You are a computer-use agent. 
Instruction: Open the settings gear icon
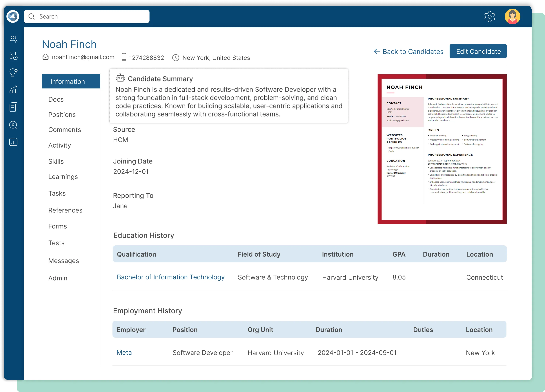pyautogui.click(x=490, y=16)
